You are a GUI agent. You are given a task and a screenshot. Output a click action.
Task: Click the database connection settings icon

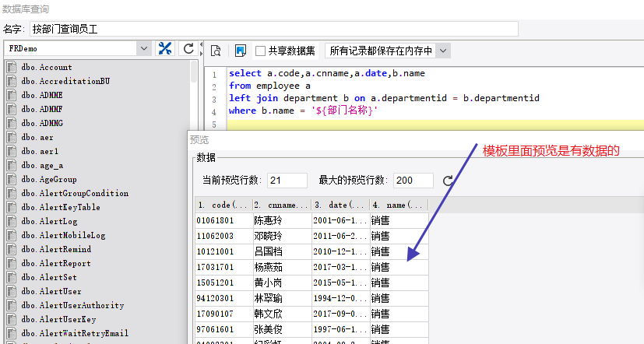[x=165, y=49]
